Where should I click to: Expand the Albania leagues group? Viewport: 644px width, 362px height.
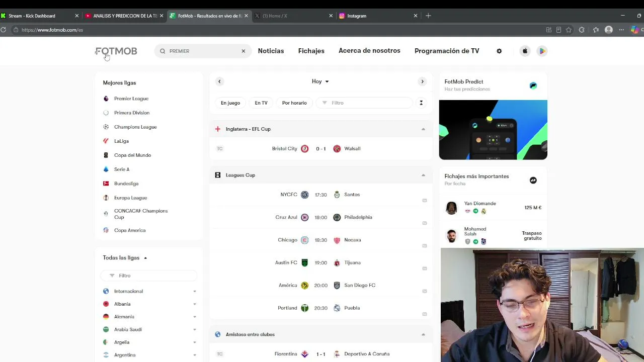pos(194,304)
